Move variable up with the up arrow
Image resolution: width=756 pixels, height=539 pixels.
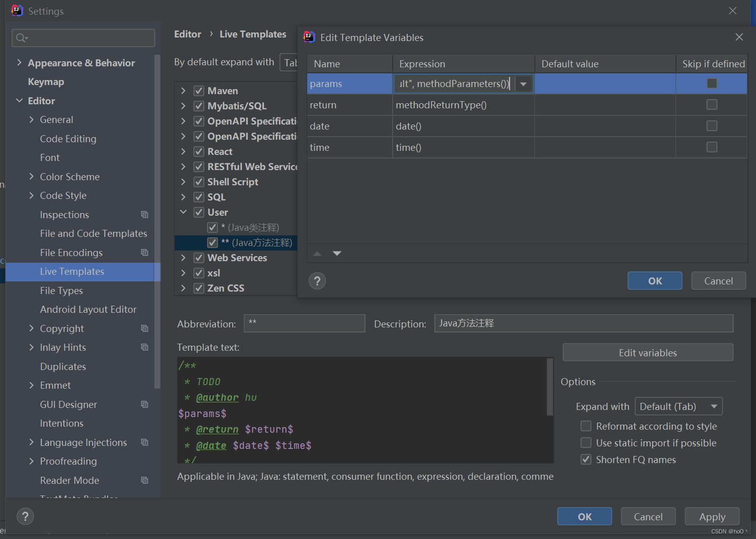[x=317, y=254]
